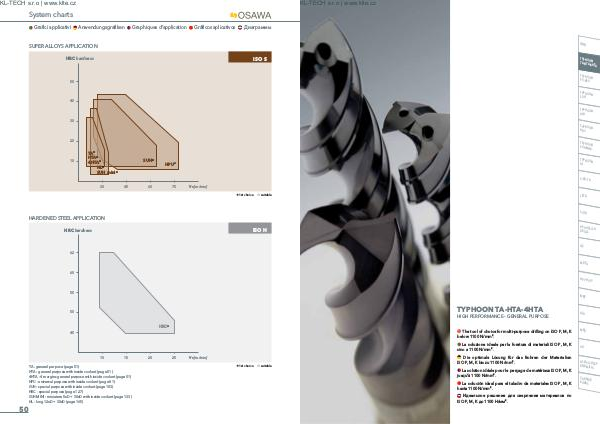Click the Italian green dot before Grafici applicativi

click(31, 28)
